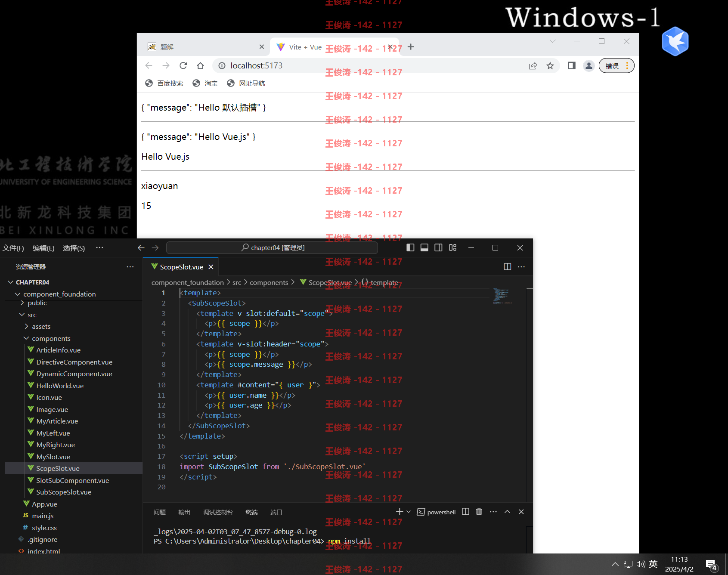Open DirectiveComponent.vue in the explorer
Viewport: 728px width, 575px height.
tap(74, 362)
